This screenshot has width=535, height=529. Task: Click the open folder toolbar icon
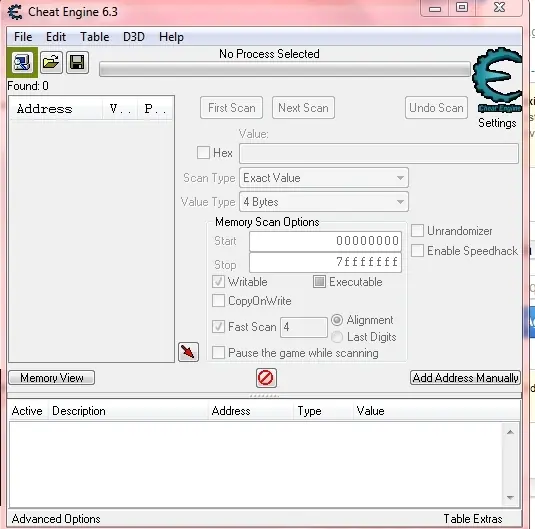(51, 63)
